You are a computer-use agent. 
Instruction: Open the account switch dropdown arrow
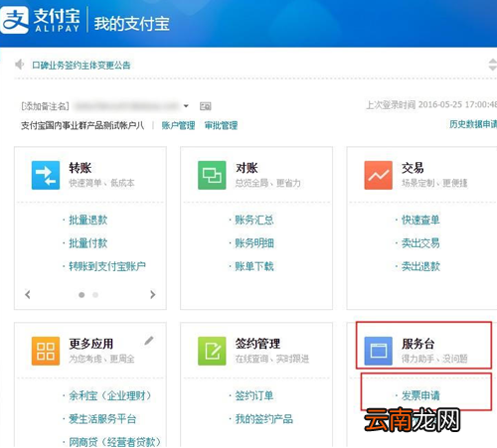tap(186, 106)
